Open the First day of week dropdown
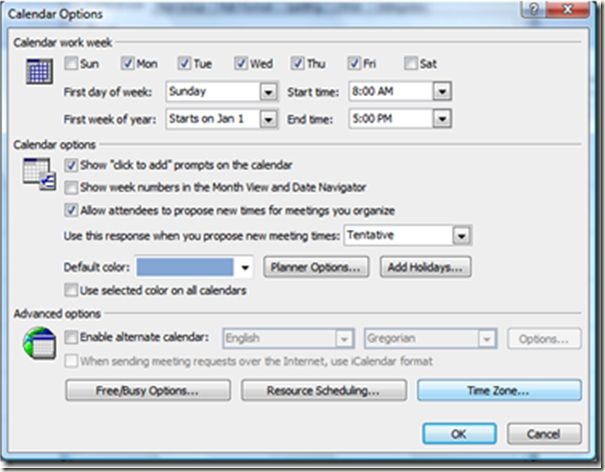Image resolution: width=605 pixels, height=472 pixels. tap(269, 92)
